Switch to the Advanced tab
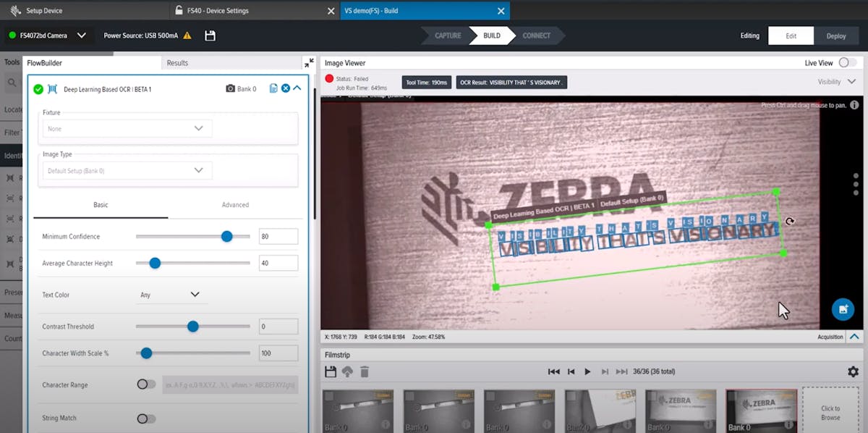 [x=235, y=205]
